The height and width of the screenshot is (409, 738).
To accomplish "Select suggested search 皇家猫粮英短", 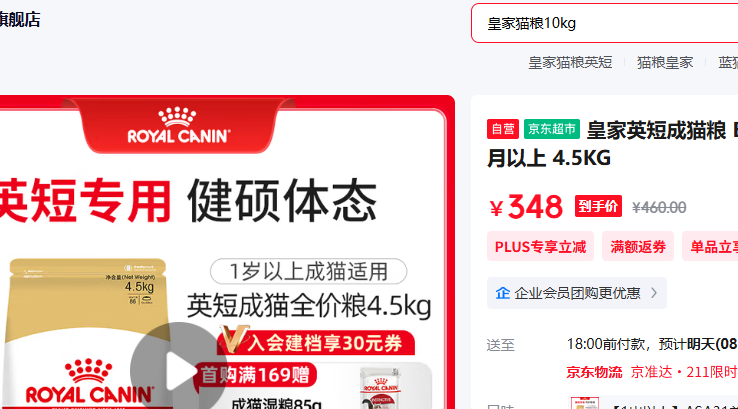I will 570,62.
